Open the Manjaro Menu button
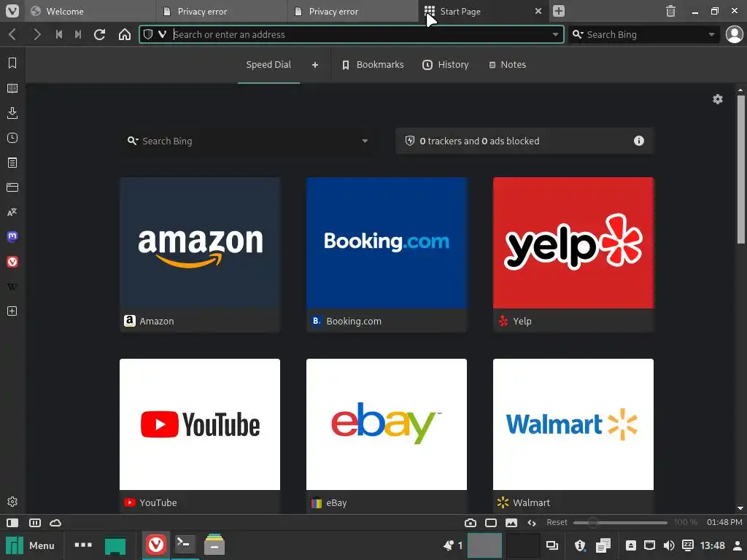The height and width of the screenshot is (560, 747). coord(31,545)
